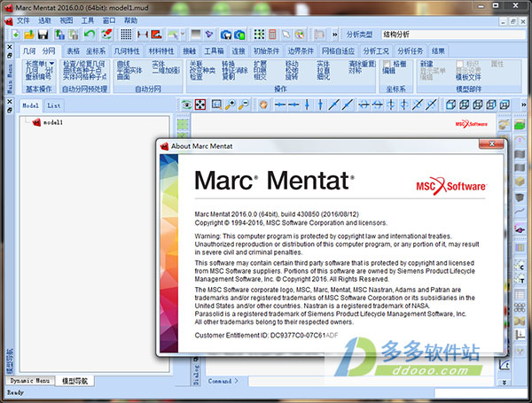The image size is (532, 403).
Task: Open the 工具 menu
Action: point(88,20)
